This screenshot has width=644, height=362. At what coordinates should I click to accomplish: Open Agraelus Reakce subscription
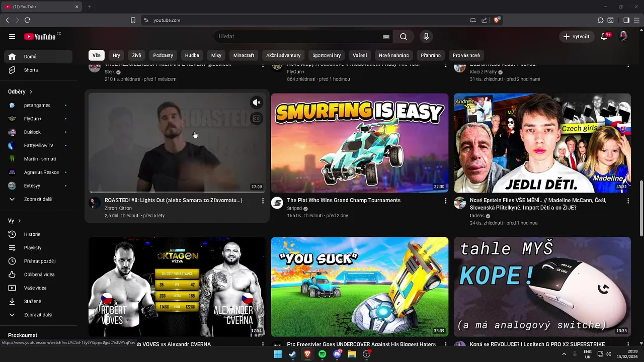38,172
